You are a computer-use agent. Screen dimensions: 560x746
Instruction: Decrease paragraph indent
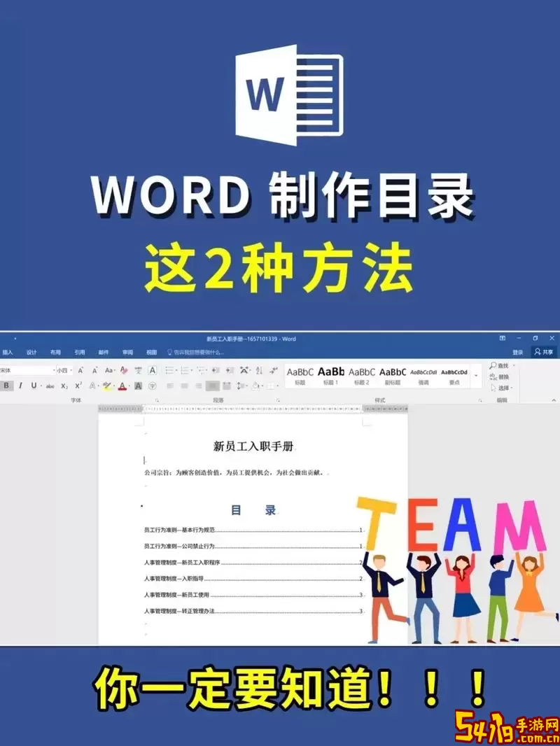(216, 371)
